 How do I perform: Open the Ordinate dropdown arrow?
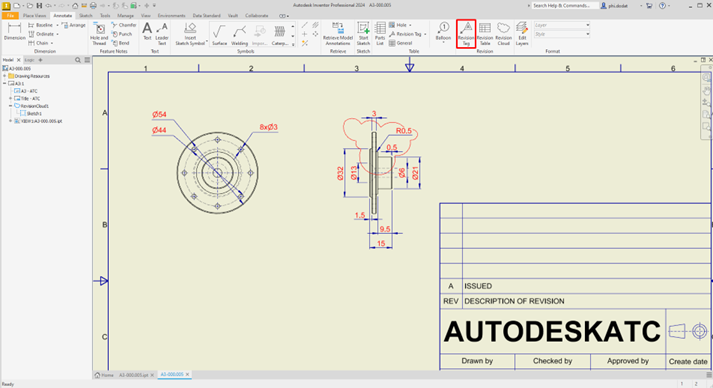58,34
